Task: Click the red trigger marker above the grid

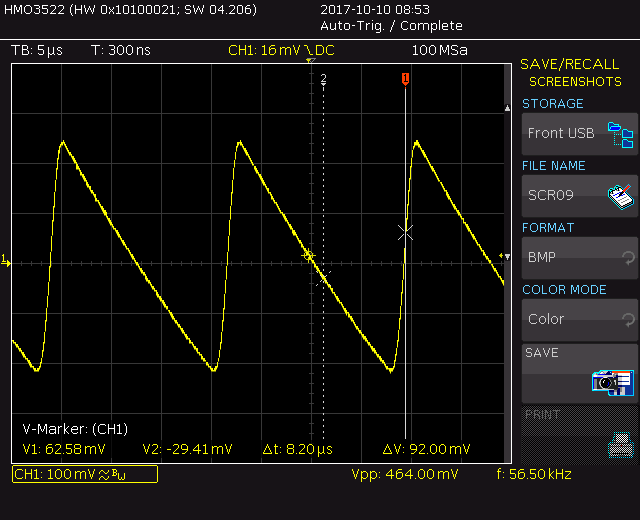Action: coord(405,79)
